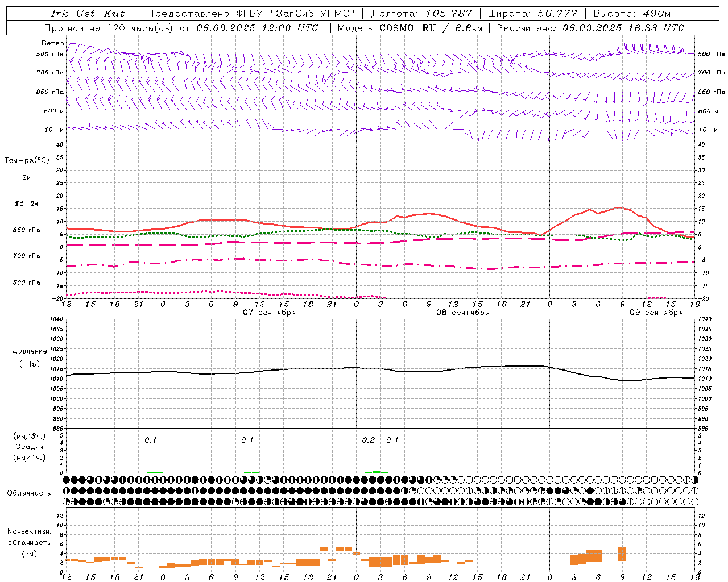Click the Td 2м dew point legend entry
728x582 pixels.
click(27, 203)
